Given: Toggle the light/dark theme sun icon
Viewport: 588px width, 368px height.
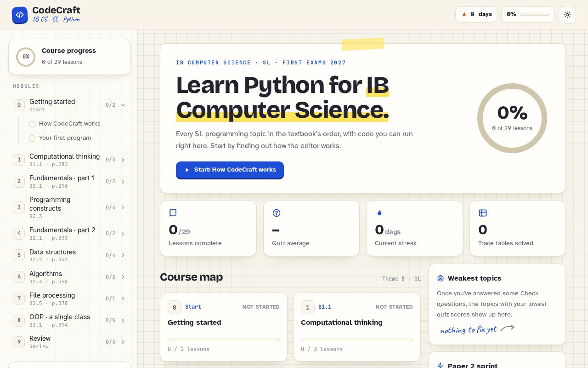Looking at the screenshot, I should pyautogui.click(x=567, y=15).
